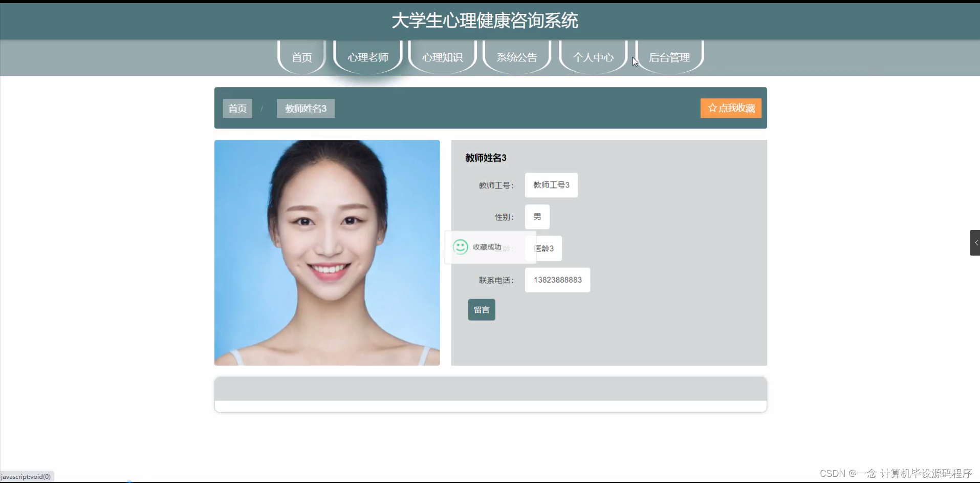Viewport: 980px width, 483px height.
Task: Click the 点我收藏 favorite button
Action: click(x=731, y=108)
